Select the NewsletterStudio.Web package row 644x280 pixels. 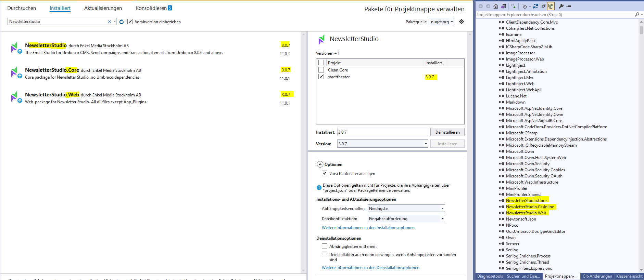(x=151, y=98)
